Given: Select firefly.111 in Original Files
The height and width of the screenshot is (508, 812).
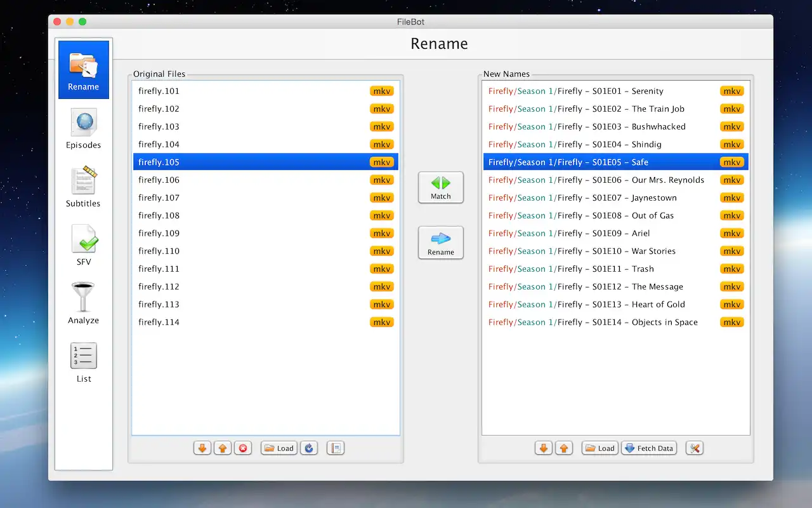Looking at the screenshot, I should coord(266,269).
